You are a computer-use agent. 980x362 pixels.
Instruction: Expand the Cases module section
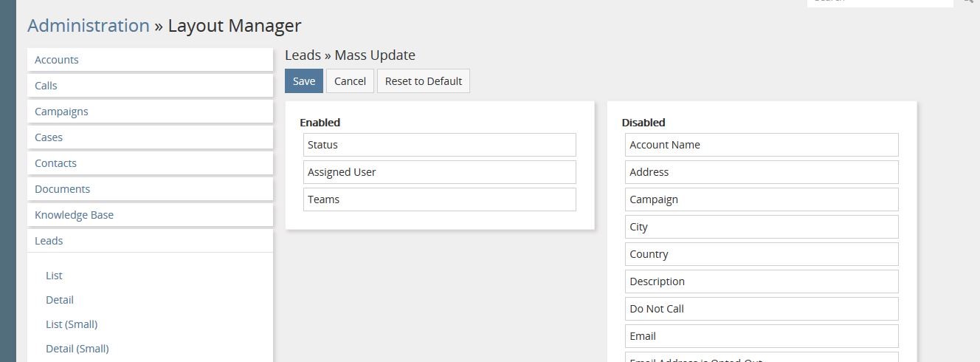point(49,137)
